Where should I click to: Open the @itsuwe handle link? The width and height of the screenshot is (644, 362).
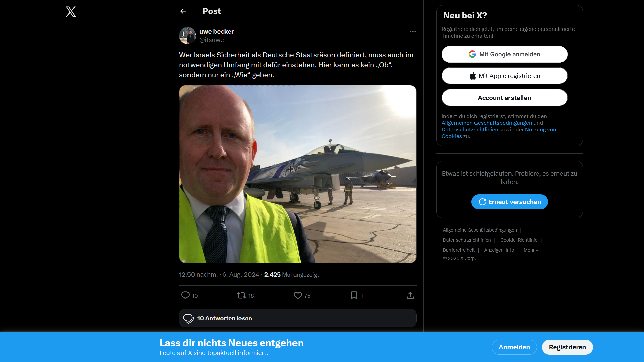click(211, 40)
